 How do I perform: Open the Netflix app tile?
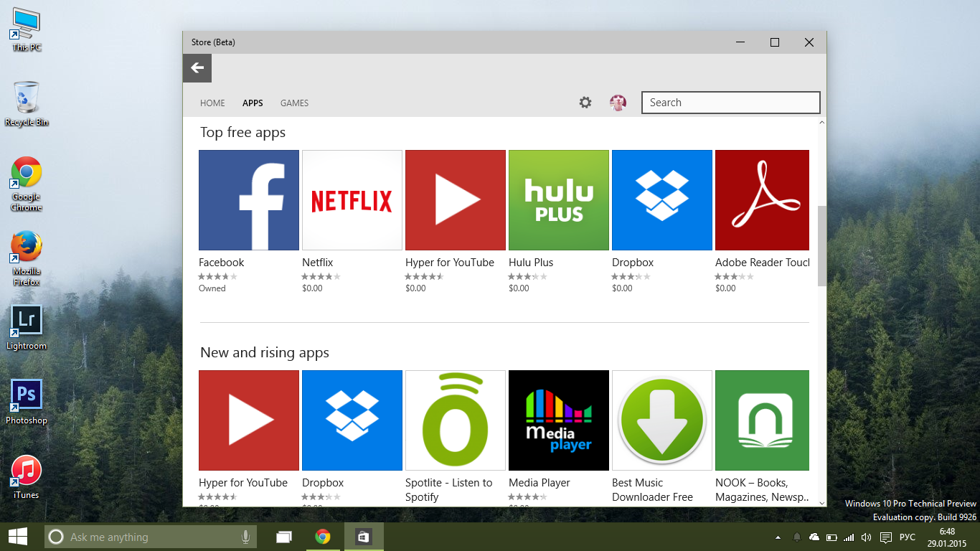pyautogui.click(x=352, y=200)
